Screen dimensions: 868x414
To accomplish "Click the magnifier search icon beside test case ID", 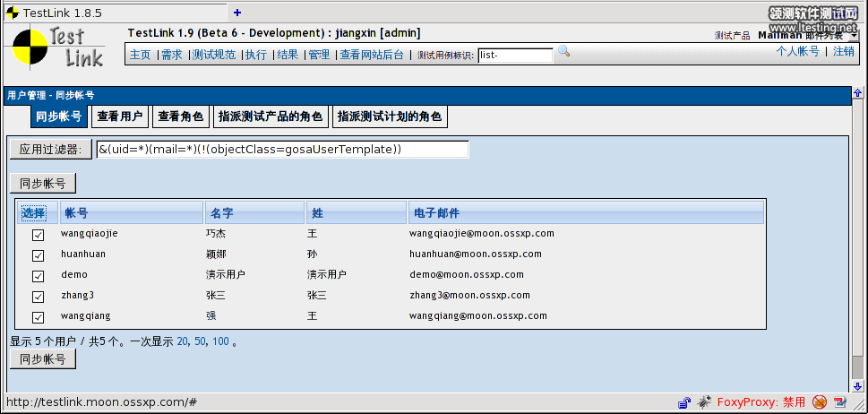I will point(563,51).
